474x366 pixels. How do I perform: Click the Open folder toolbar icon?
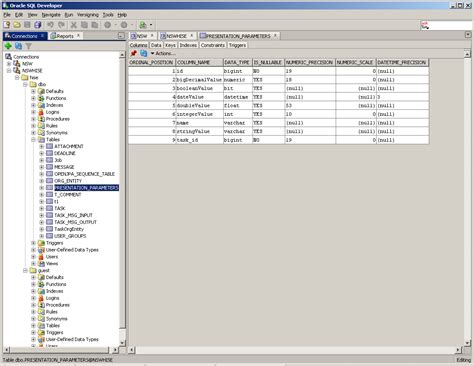point(17,25)
